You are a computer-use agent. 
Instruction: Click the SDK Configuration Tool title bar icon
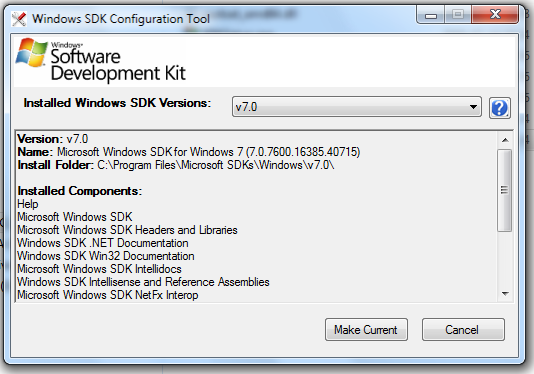pyautogui.click(x=19, y=19)
